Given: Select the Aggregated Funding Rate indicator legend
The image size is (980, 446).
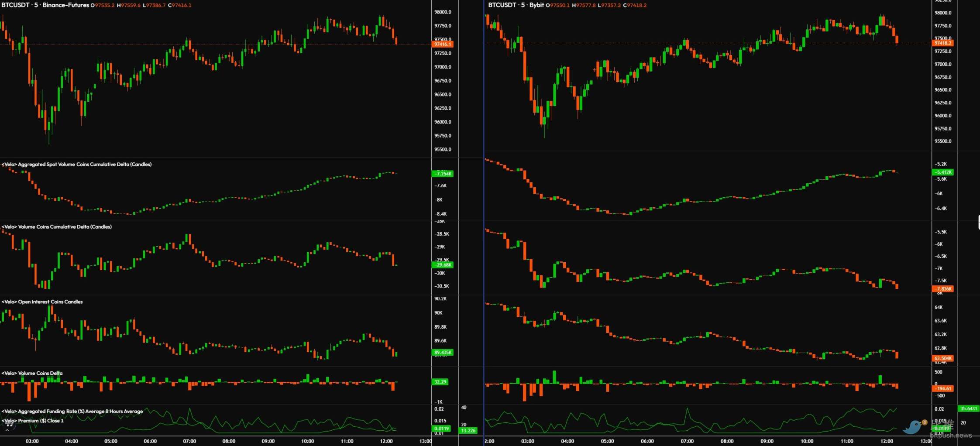Looking at the screenshot, I should [x=72, y=412].
